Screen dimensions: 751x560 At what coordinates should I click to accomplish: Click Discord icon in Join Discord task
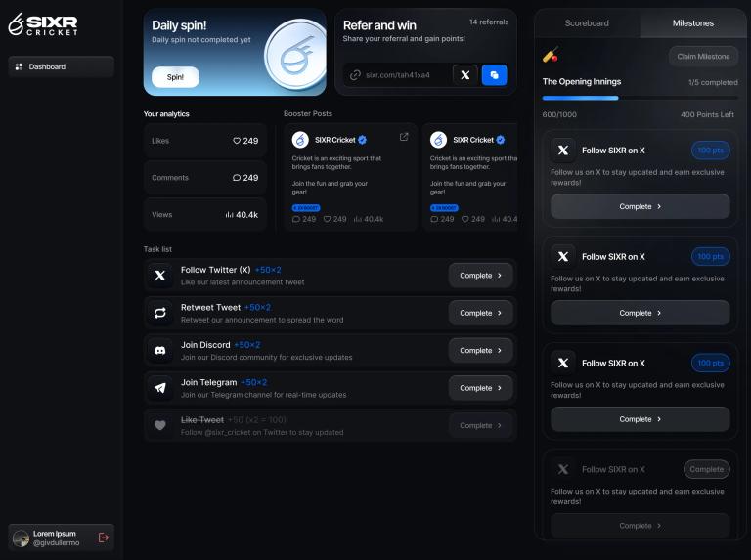[160, 350]
